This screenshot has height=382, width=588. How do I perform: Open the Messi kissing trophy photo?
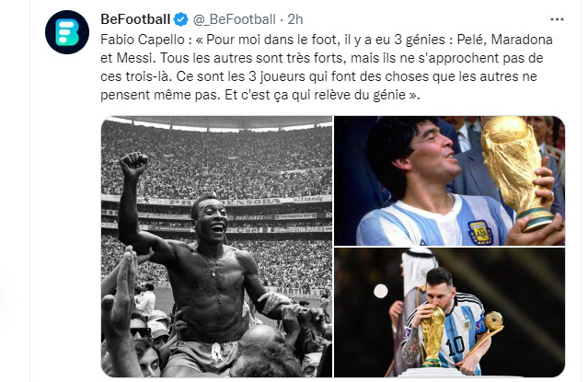449,313
